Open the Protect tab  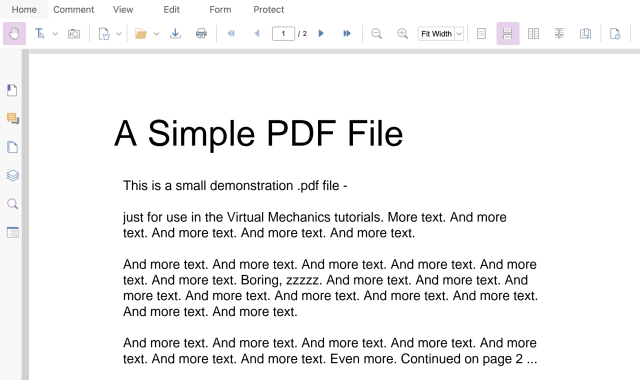pyautogui.click(x=269, y=9)
